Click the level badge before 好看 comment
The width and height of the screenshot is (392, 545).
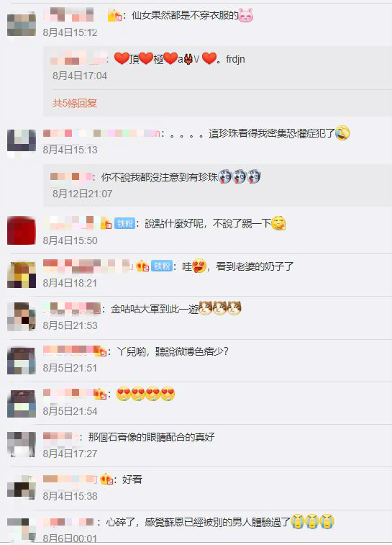(107, 479)
